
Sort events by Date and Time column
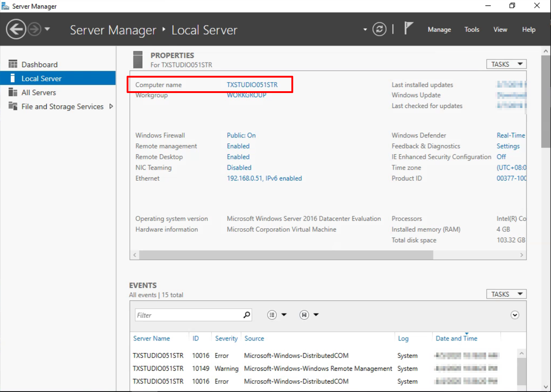pyautogui.click(x=457, y=338)
